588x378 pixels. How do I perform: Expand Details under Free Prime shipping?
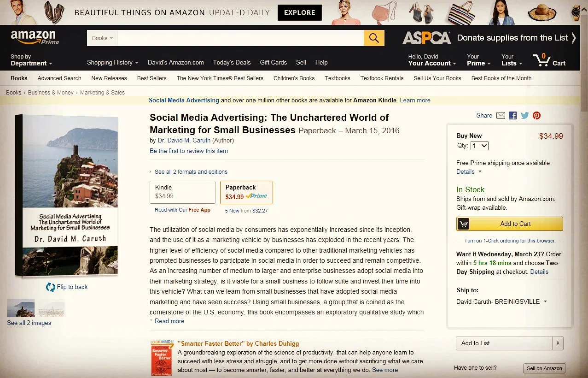tap(466, 171)
